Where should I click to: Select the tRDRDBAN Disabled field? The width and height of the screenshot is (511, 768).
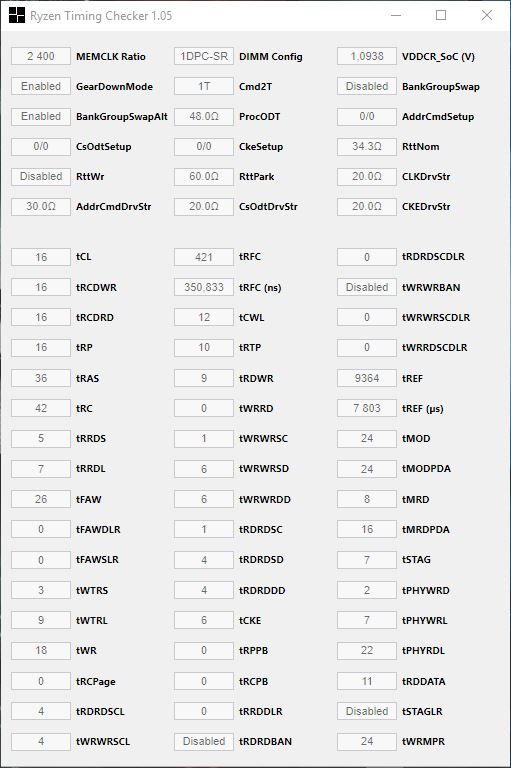click(204, 742)
